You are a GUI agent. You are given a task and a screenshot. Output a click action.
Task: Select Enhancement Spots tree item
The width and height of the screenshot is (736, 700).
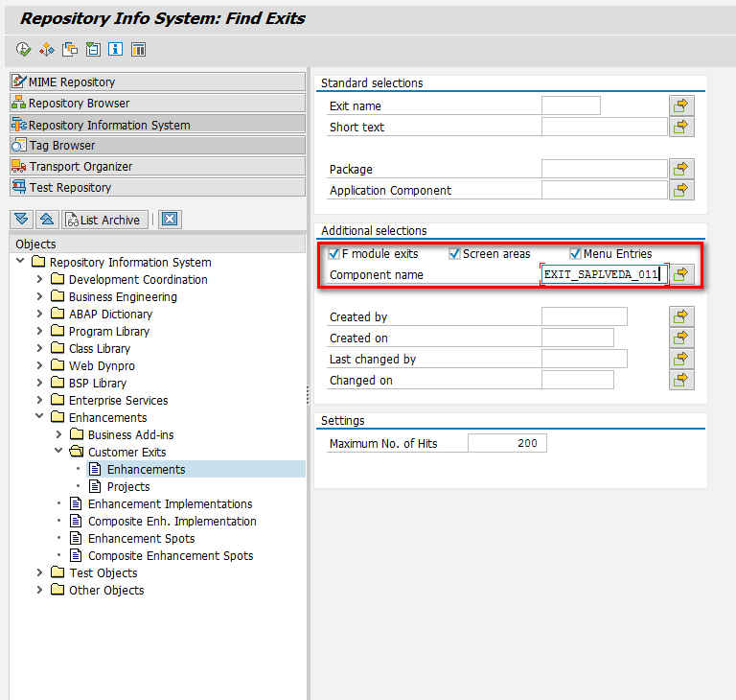click(141, 538)
